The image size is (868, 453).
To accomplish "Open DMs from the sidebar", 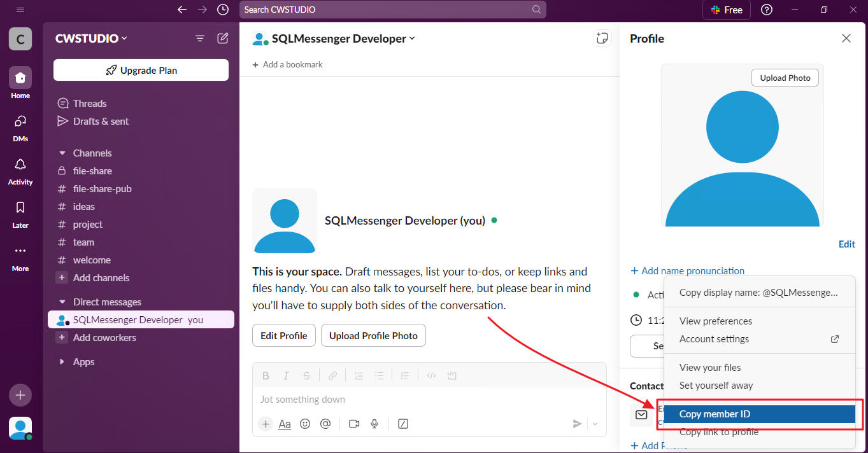I will click(x=20, y=127).
